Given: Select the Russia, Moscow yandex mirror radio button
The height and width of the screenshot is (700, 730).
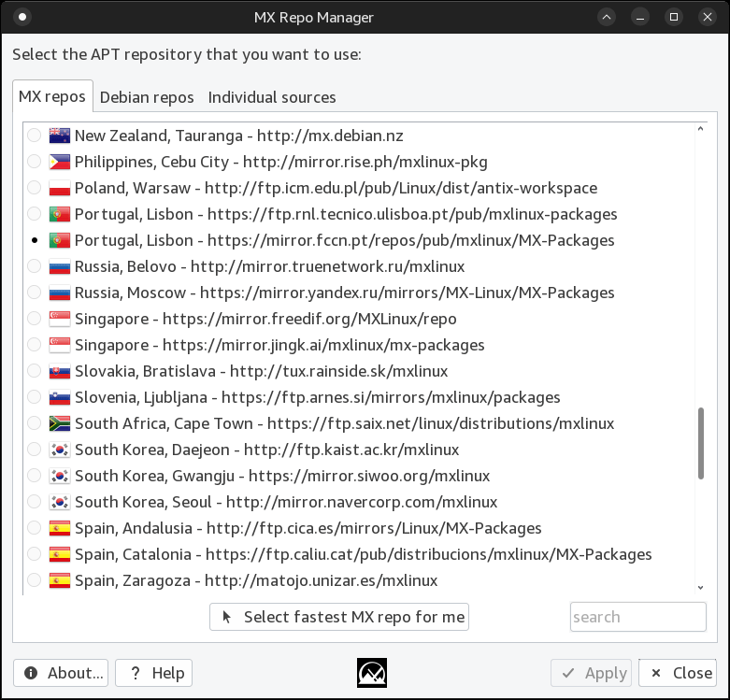Looking at the screenshot, I should pos(35,293).
